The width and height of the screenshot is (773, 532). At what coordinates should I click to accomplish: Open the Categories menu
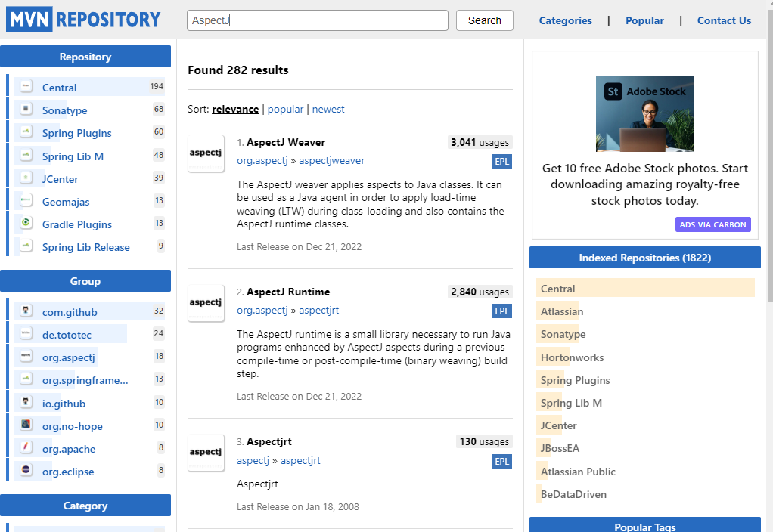[566, 20]
